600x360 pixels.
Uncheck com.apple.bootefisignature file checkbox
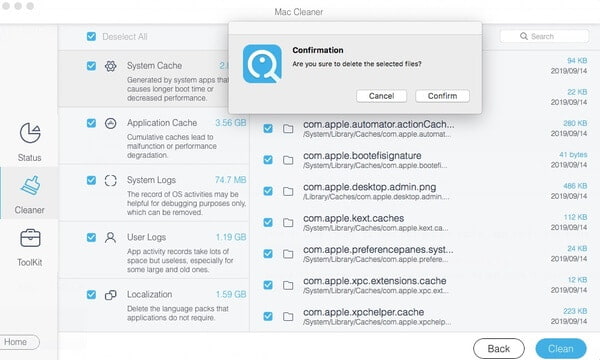[268, 160]
